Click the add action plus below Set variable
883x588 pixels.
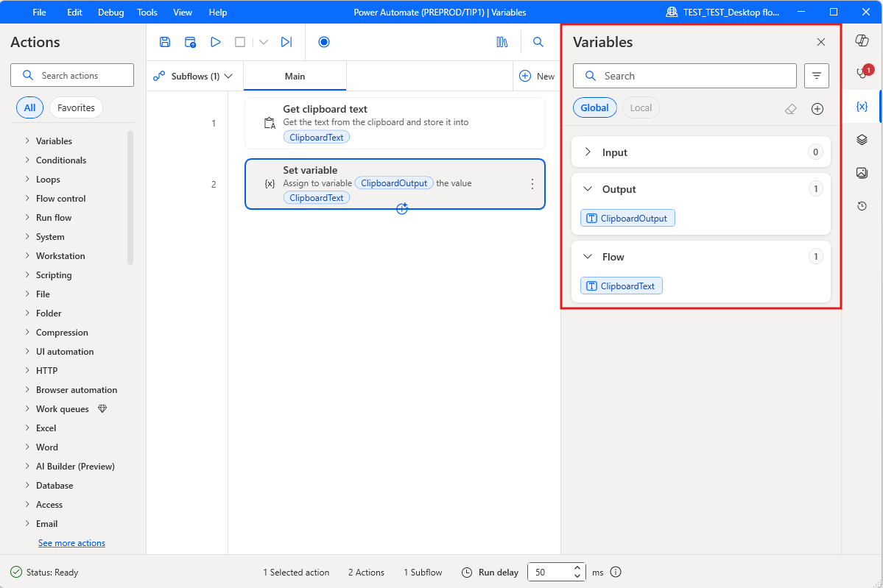[x=402, y=209]
